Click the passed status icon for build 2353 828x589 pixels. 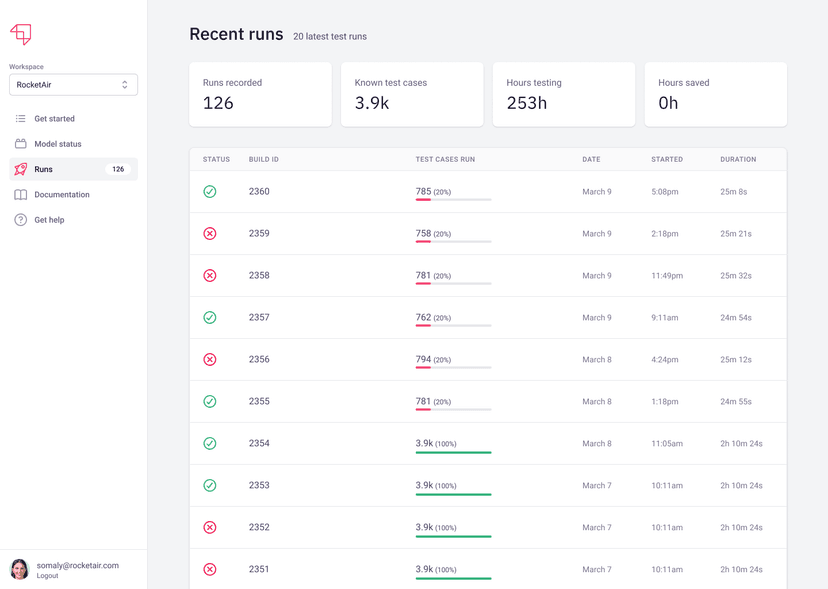(210, 485)
